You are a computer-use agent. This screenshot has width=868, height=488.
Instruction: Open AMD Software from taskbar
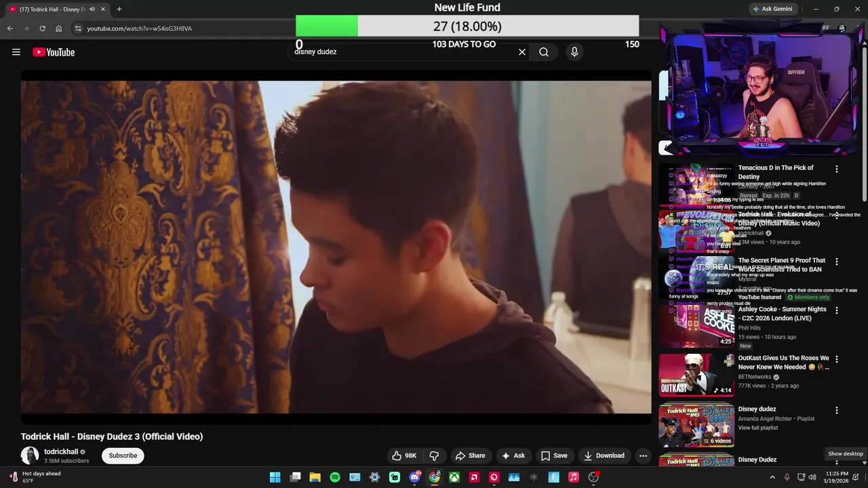click(x=474, y=477)
